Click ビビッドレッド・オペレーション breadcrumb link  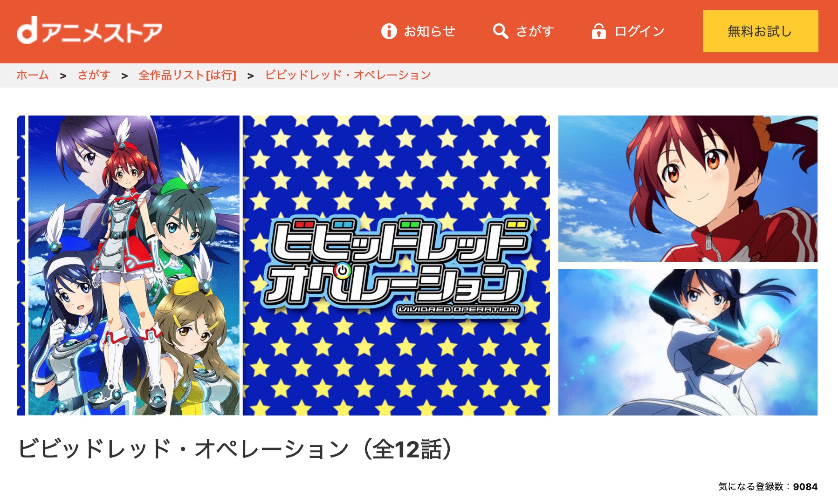(x=348, y=75)
